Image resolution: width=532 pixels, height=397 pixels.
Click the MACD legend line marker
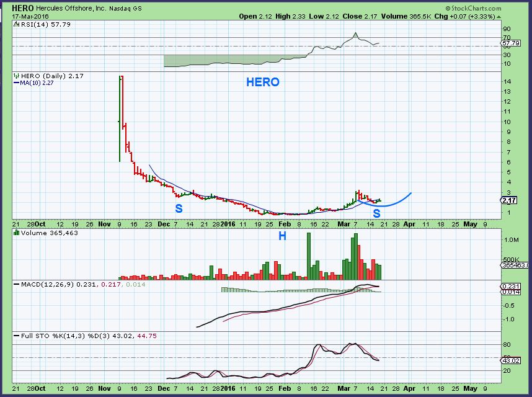(16, 284)
